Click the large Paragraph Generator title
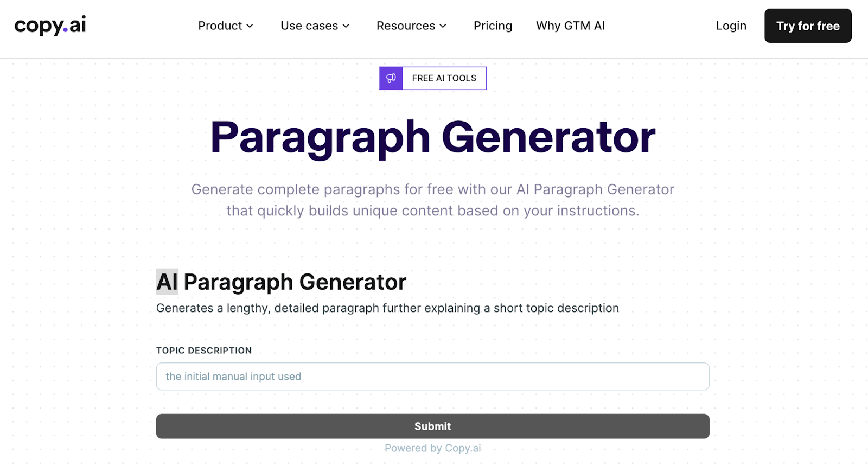The height and width of the screenshot is (465, 868). (433, 137)
